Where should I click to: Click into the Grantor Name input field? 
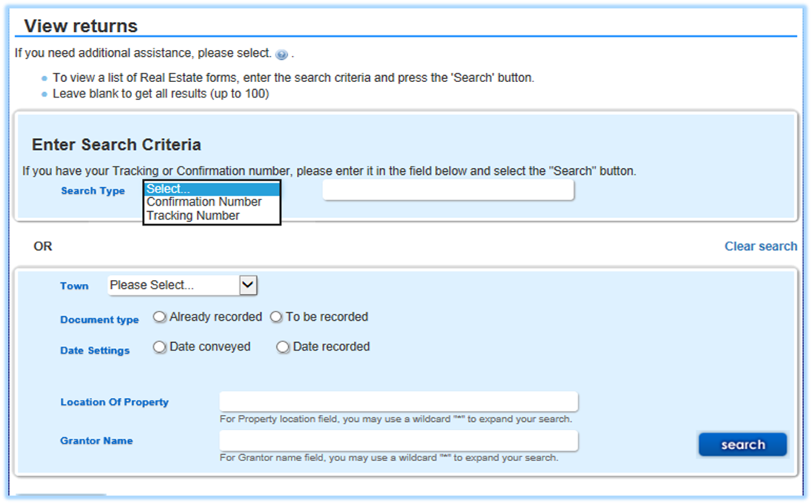click(x=398, y=441)
